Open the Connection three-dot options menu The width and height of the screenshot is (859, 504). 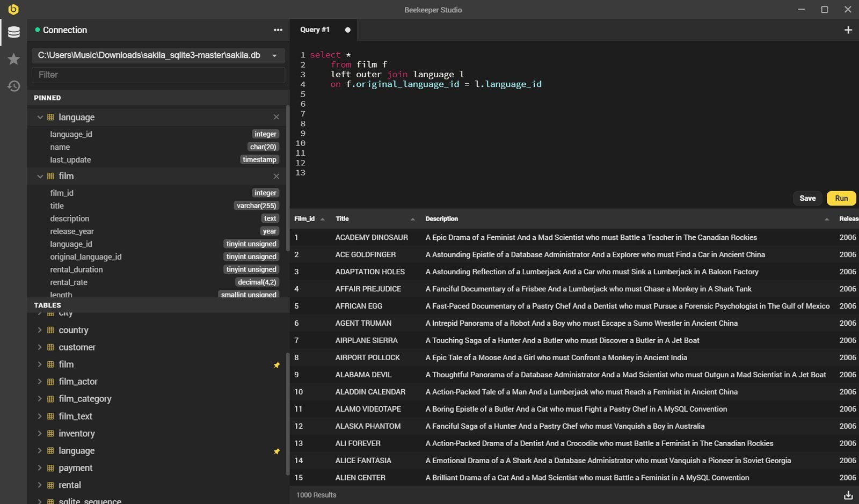pyautogui.click(x=278, y=30)
